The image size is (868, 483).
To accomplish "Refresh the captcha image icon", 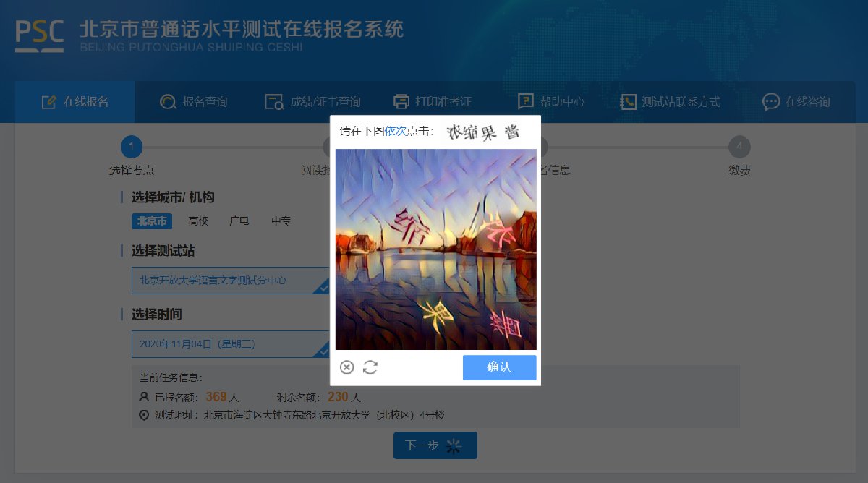I will click(x=370, y=367).
